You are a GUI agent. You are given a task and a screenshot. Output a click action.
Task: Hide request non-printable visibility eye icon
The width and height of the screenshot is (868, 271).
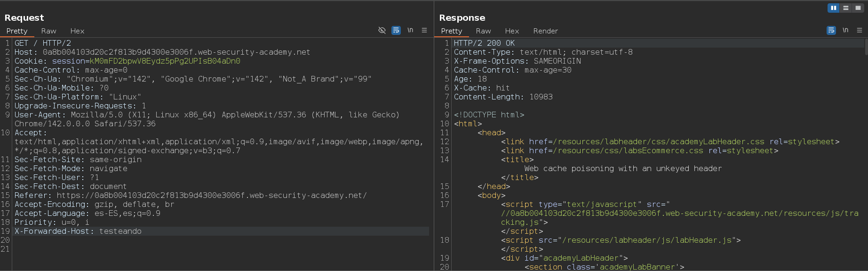pos(382,30)
